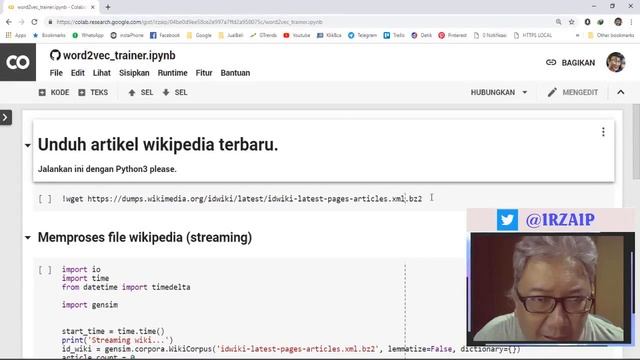Bookmark this page with the star icon
The width and height of the screenshot is (640, 360).
click(x=571, y=22)
